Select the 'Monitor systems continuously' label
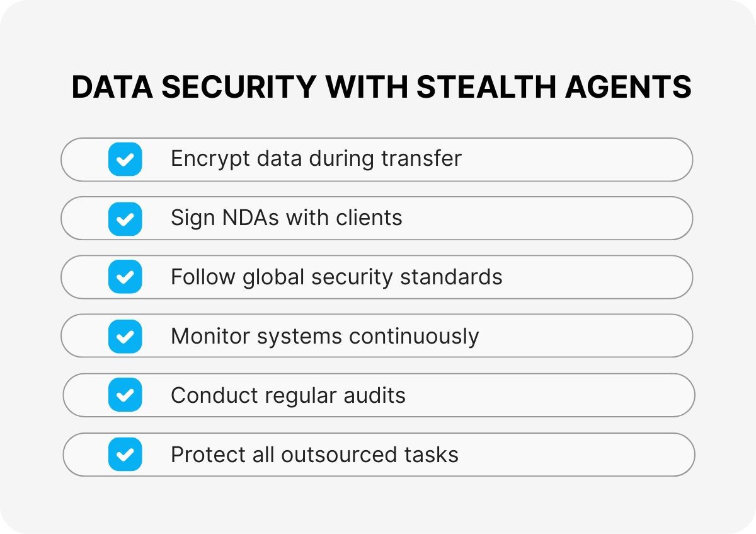Image resolution: width=756 pixels, height=534 pixels. 324,336
